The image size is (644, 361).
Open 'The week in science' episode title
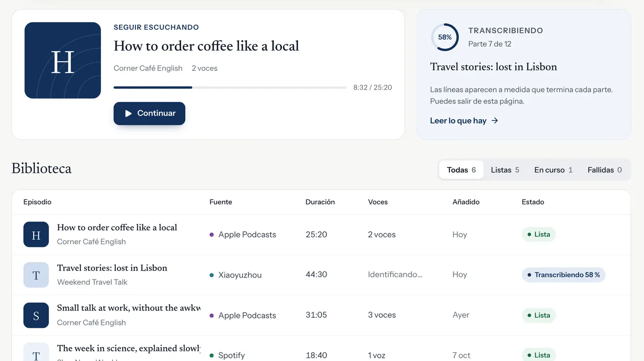click(x=129, y=348)
